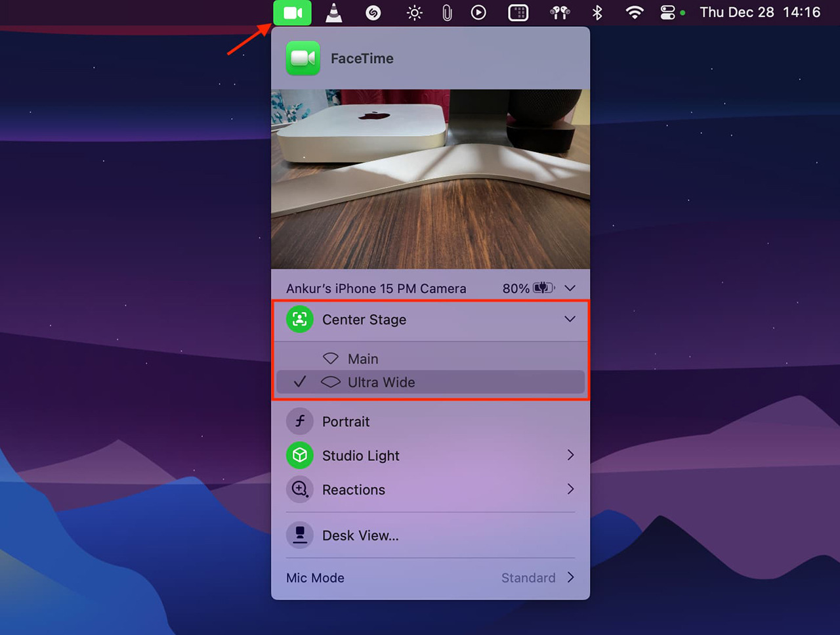This screenshot has width=840, height=635.
Task: Toggle Portrait mode on
Action: [x=300, y=422]
